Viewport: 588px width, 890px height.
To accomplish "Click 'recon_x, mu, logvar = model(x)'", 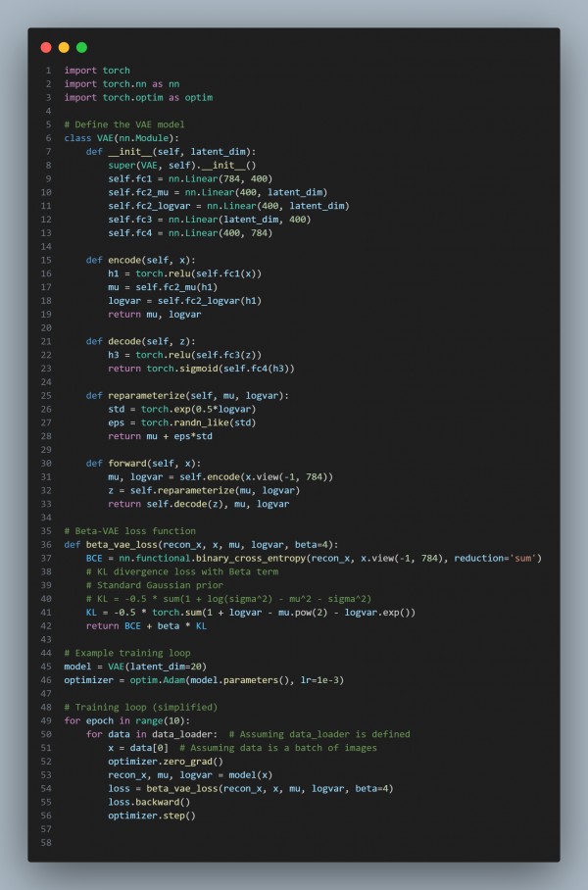I will pyautogui.click(x=191, y=774).
